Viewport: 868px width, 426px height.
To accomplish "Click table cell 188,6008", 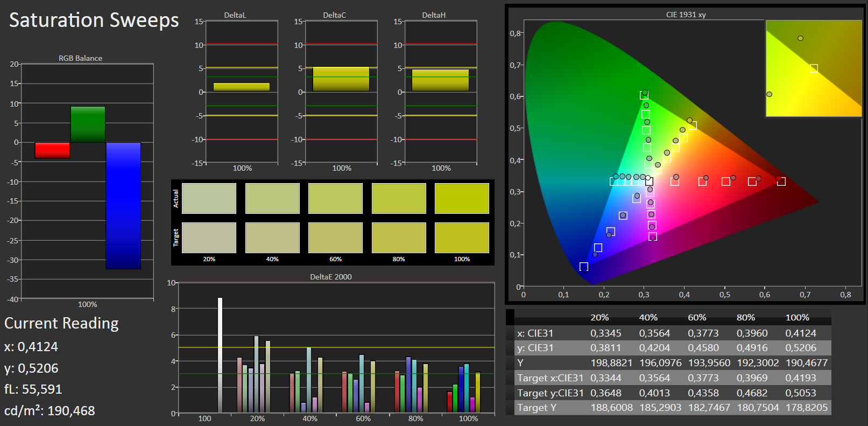I will 612,408.
